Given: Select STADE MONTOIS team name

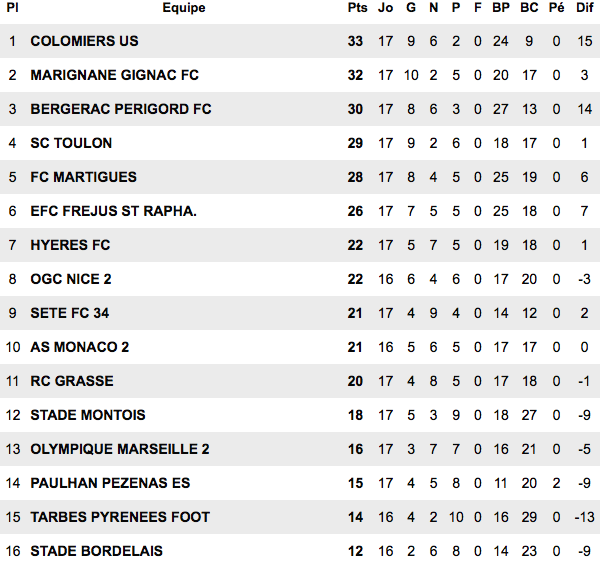Looking at the screenshot, I should point(88,415).
